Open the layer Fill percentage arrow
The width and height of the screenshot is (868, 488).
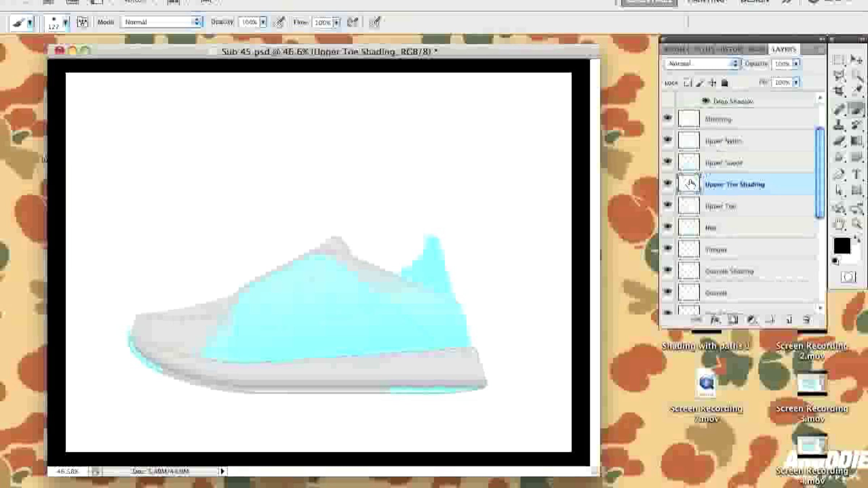[x=796, y=83]
